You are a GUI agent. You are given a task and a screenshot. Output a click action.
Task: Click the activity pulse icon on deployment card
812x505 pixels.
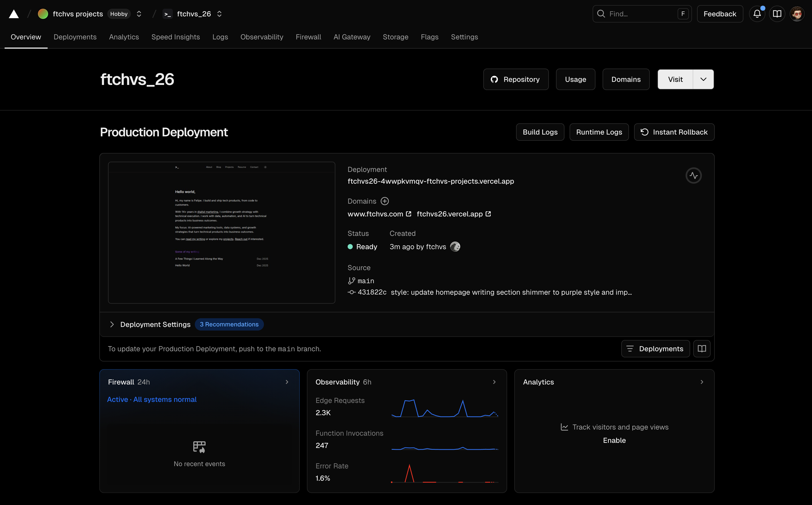coord(693,175)
